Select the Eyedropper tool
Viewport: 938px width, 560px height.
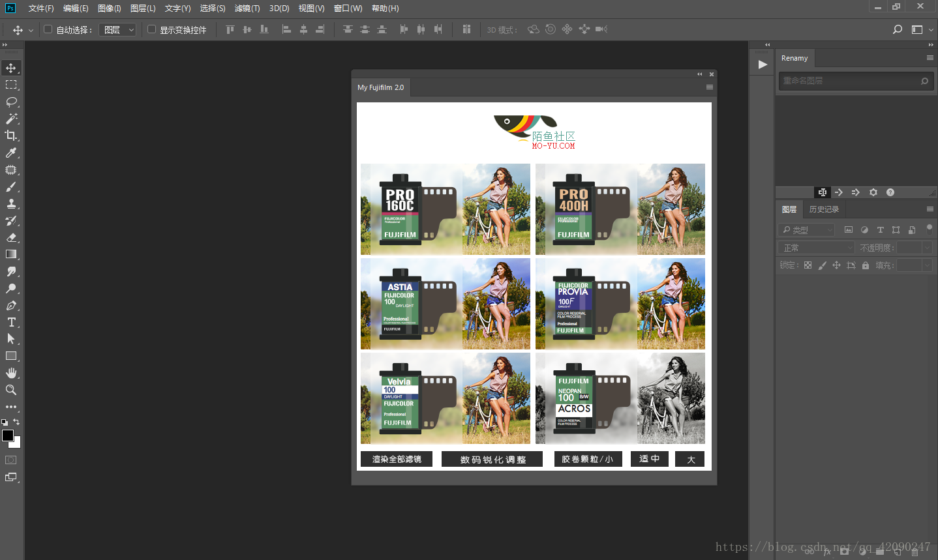[x=11, y=153]
